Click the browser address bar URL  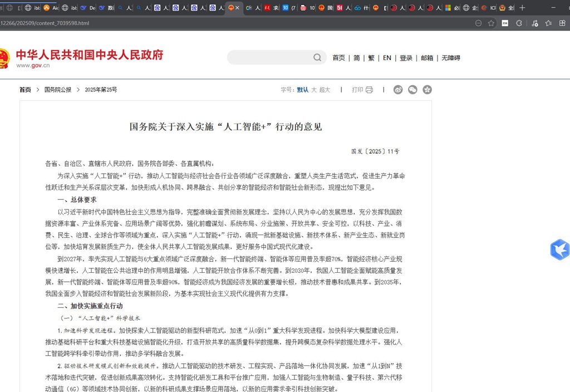[45, 23]
